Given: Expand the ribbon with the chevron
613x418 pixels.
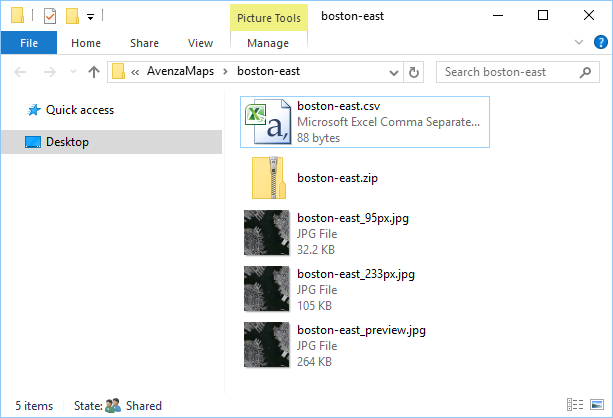Looking at the screenshot, I should coord(579,42).
